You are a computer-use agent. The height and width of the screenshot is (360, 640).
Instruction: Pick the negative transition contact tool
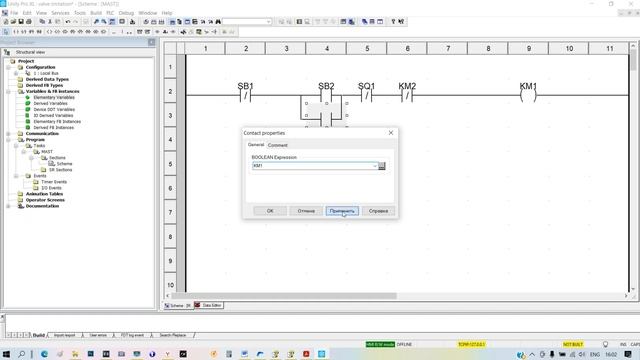click(x=39, y=31)
